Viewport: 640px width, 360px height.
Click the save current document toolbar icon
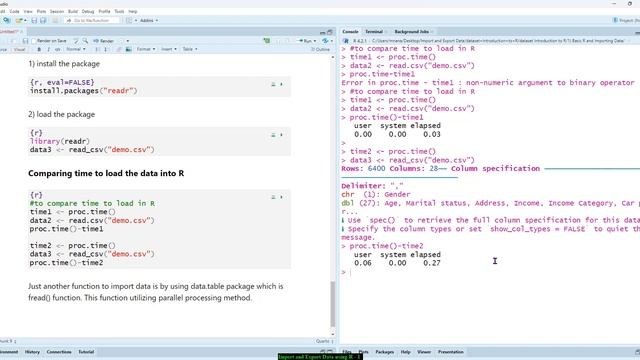(x=34, y=20)
